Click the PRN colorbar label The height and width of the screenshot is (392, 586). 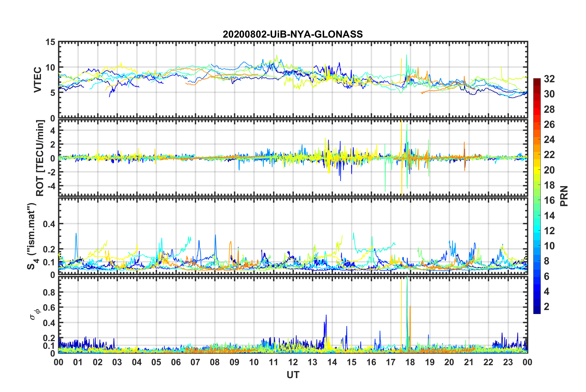[564, 196]
